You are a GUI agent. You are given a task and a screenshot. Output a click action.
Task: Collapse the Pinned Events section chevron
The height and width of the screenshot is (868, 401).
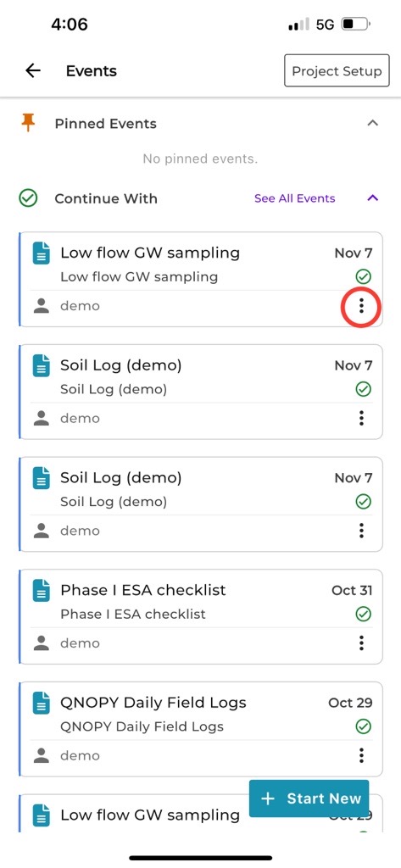coord(373,124)
